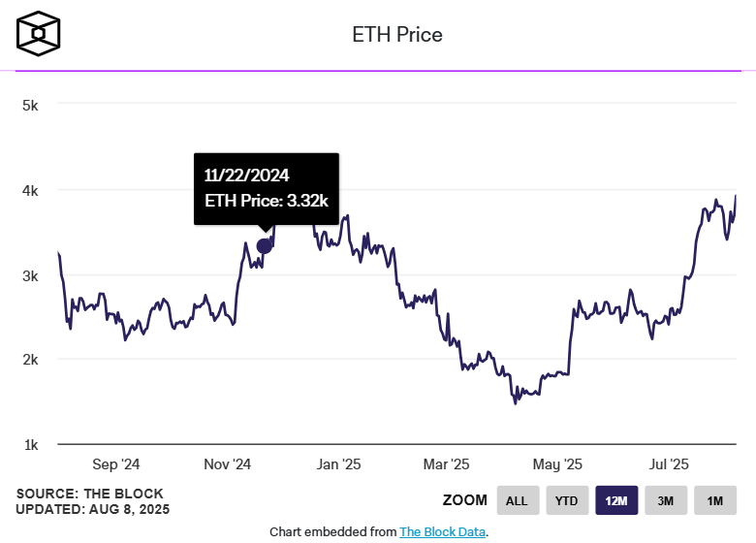Click the Jul '25 axis label

coord(668,464)
